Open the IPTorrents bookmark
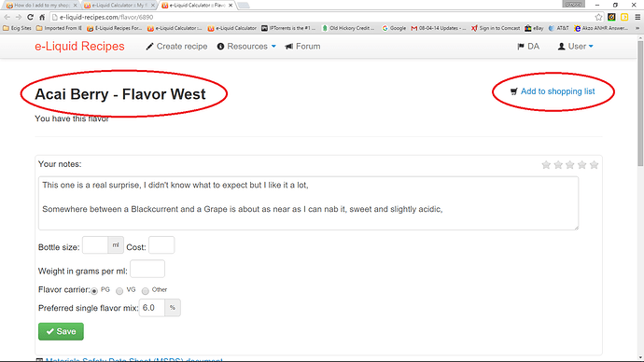This screenshot has width=644, height=362. (288, 28)
